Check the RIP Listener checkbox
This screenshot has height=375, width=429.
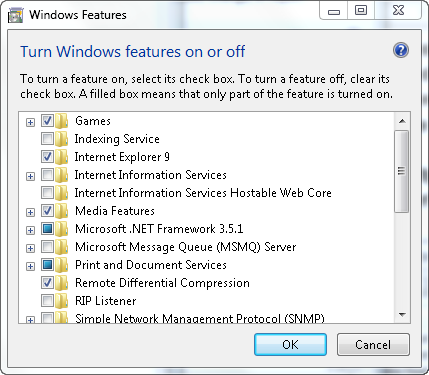[47, 301]
